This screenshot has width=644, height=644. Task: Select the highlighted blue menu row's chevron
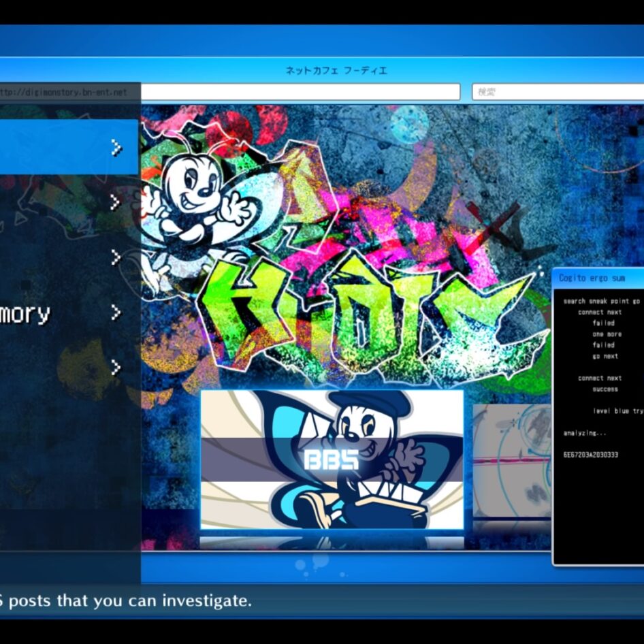pos(116,148)
